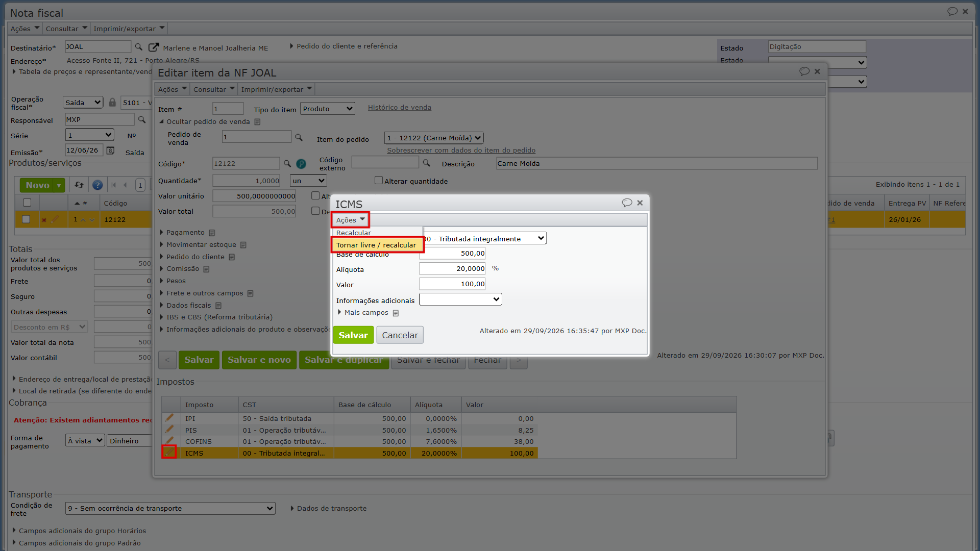980x551 pixels.
Task: Click the magnifier beside the Responsável field
Action: click(x=142, y=119)
